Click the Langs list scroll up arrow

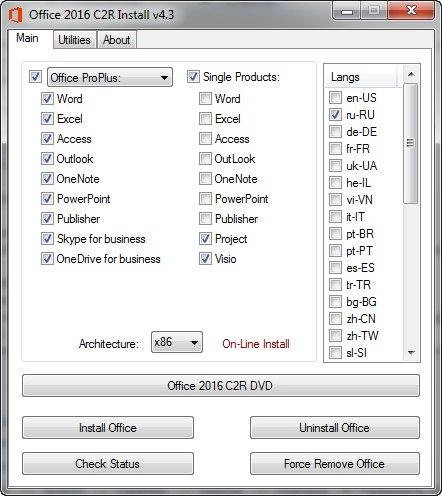(x=411, y=74)
